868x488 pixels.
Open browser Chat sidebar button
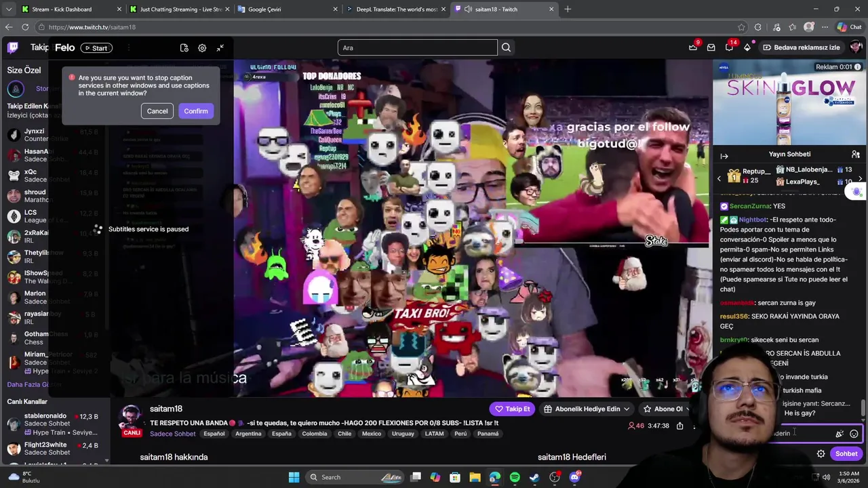coord(849,27)
